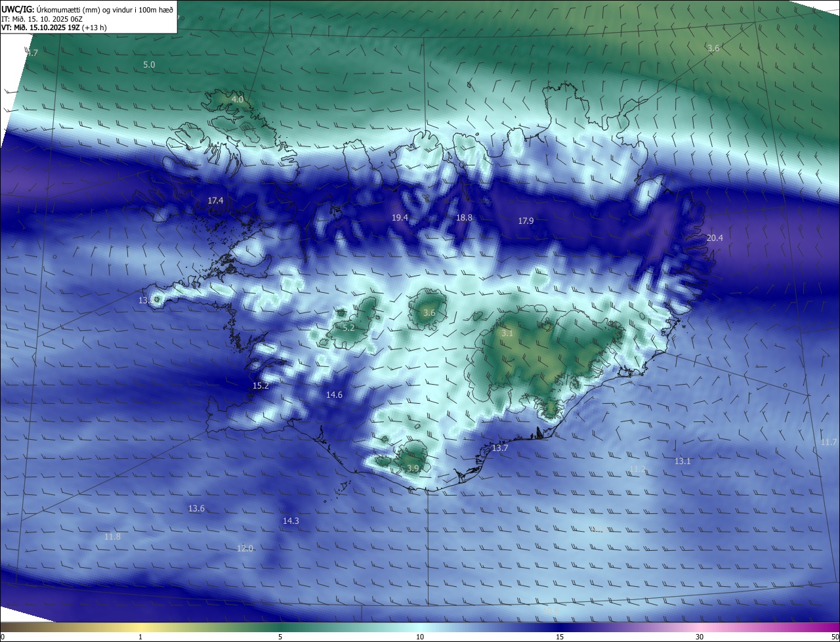Click the 17.4 value label
The image size is (840, 642).
[x=215, y=200]
